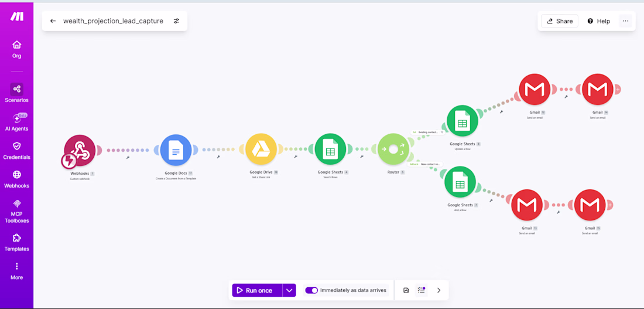644x309 pixels.
Task: Click wrench between Google Drive and Sheets
Action: (296, 157)
